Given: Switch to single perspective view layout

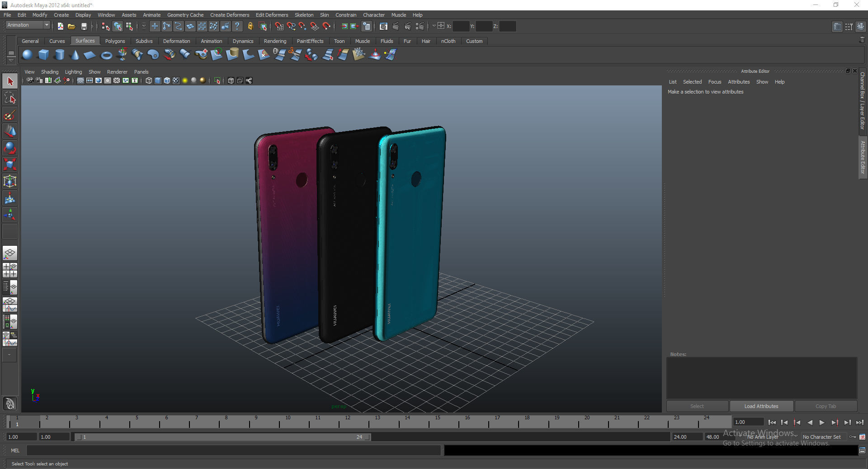Looking at the screenshot, I should 10,253.
